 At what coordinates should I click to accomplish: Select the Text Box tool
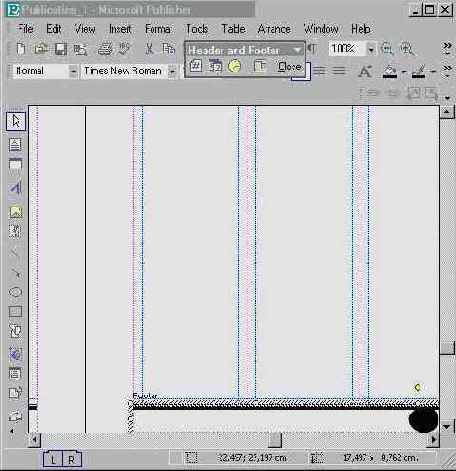[x=15, y=145]
